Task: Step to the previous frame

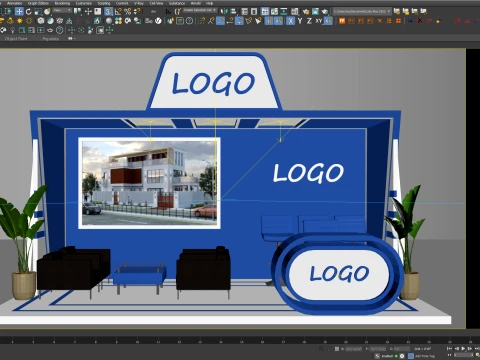Action: click(x=456, y=349)
